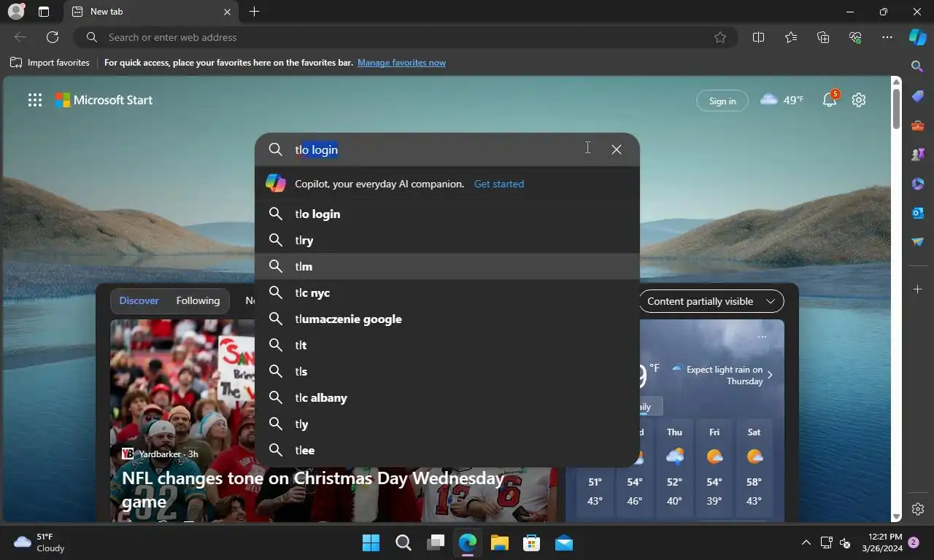Click Import favorites button
Viewport: 934px width, 560px height.
(50, 63)
